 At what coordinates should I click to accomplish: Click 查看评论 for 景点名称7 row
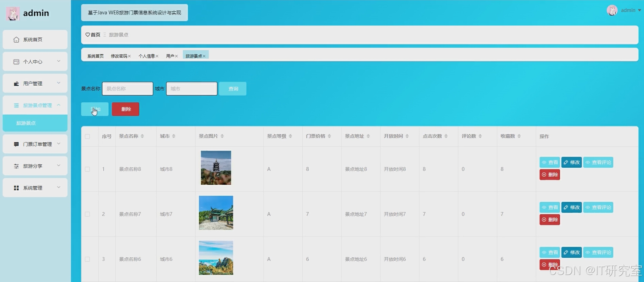coord(598,208)
